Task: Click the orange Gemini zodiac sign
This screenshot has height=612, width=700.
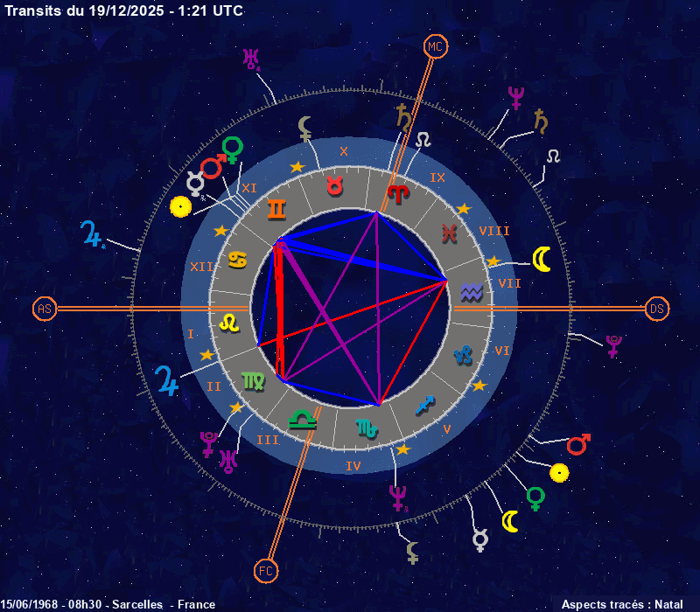Action: click(276, 208)
